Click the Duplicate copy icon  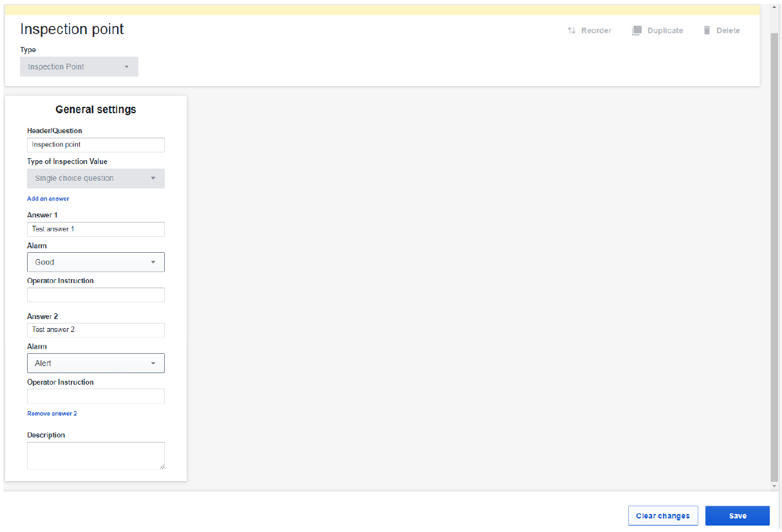[x=637, y=30]
